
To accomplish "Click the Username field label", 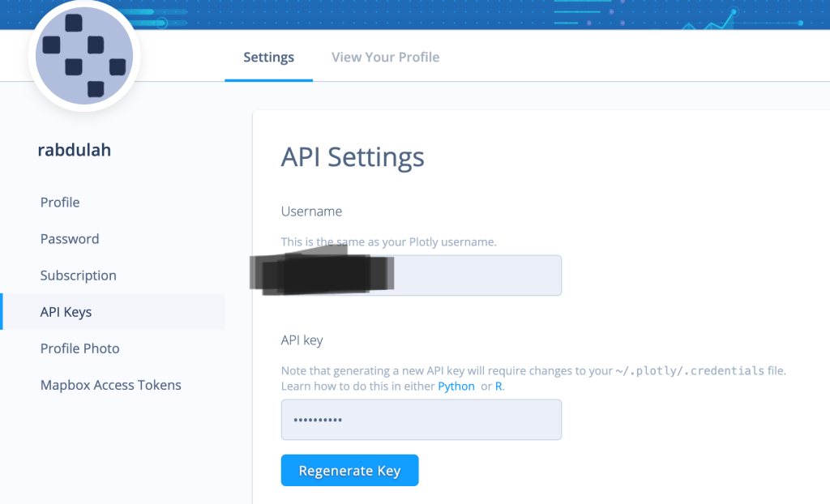I will coord(311,211).
